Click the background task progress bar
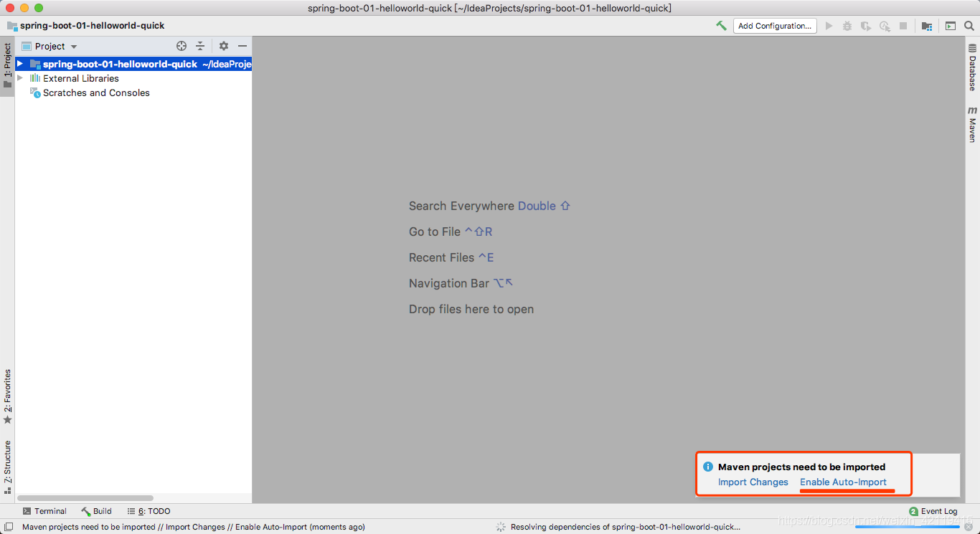Viewport: 980px width, 534px height. 908,528
